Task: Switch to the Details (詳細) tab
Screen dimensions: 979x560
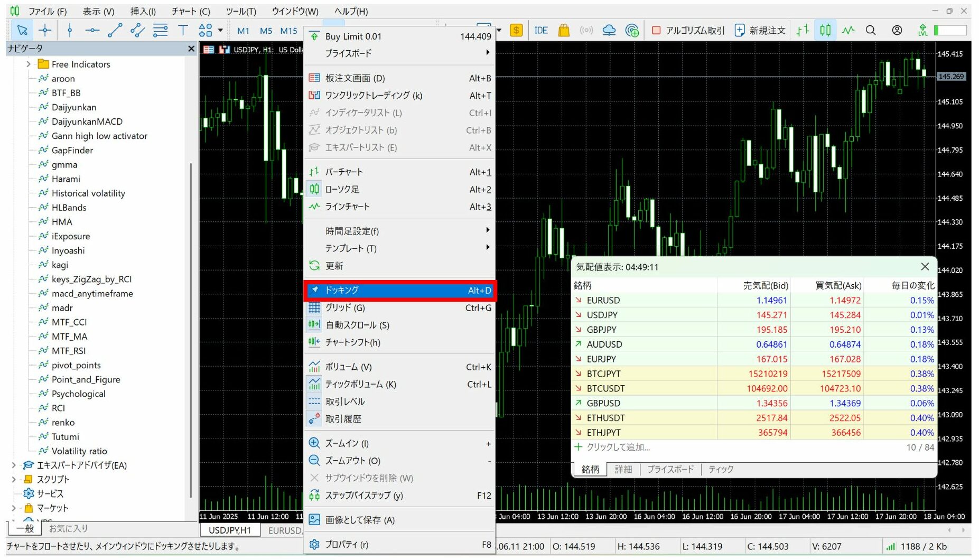Action: click(x=623, y=469)
